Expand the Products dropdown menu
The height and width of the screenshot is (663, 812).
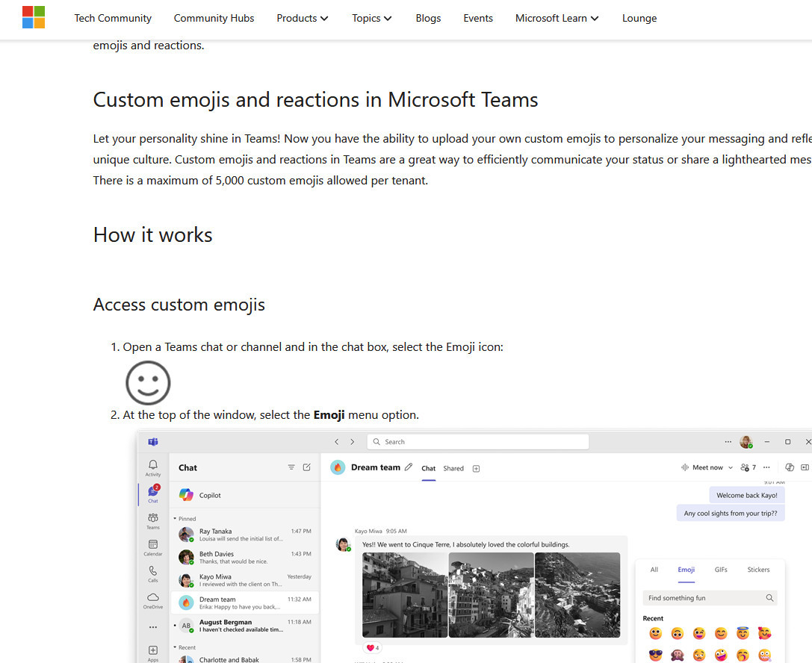pyautogui.click(x=302, y=18)
